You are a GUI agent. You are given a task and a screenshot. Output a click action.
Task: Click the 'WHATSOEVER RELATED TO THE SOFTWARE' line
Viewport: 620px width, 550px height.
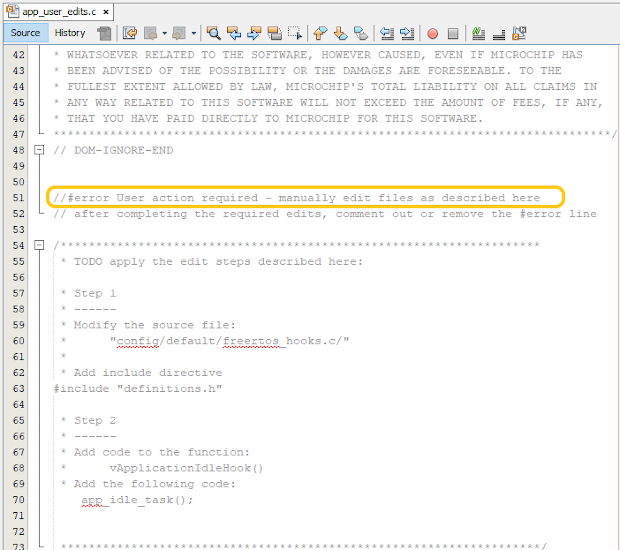(x=318, y=55)
